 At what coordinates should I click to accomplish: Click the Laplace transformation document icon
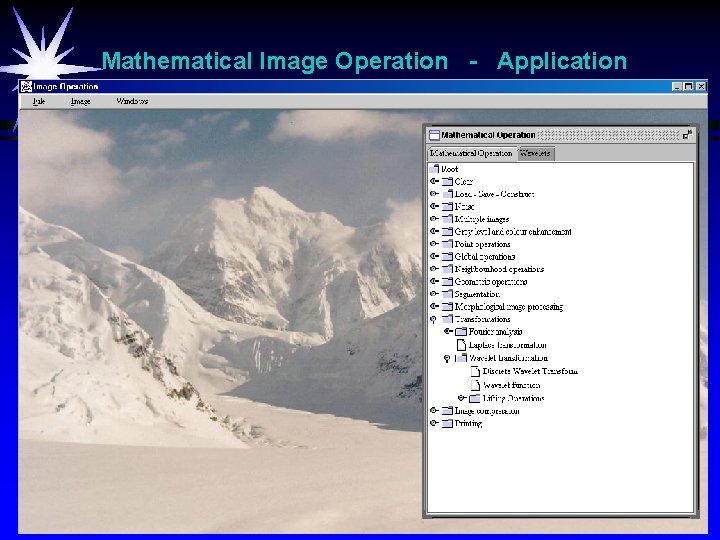(x=461, y=345)
